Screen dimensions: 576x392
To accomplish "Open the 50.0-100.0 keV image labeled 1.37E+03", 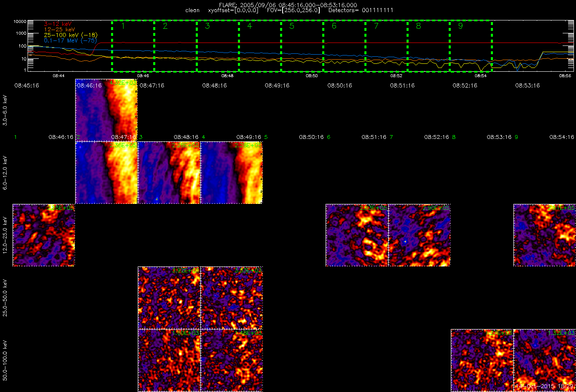I will pos(482,360).
